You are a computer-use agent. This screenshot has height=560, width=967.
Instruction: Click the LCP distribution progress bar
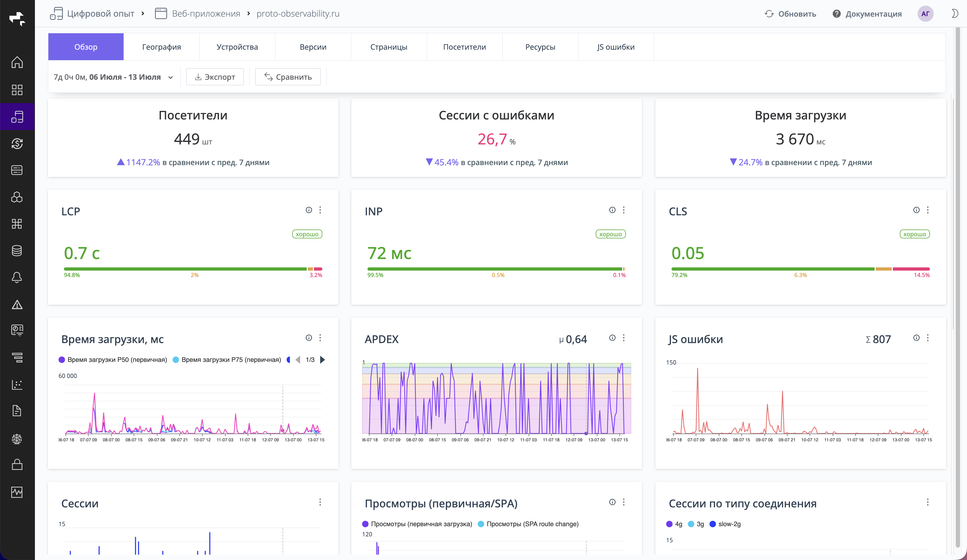[193, 269]
